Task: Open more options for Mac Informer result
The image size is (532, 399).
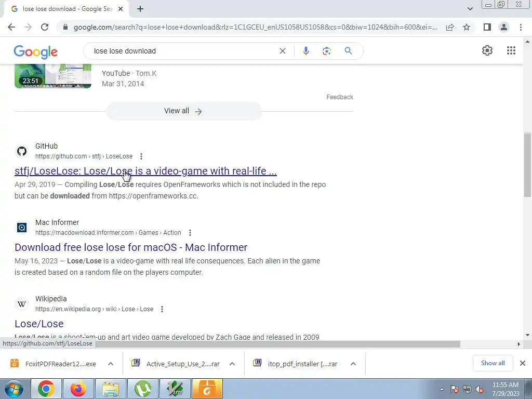Action: point(190,233)
